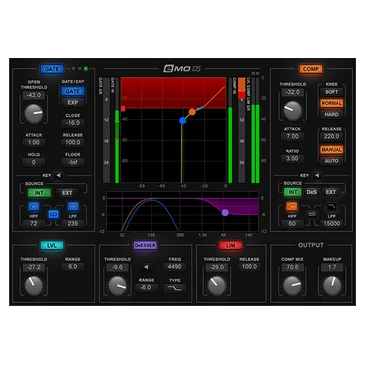Click the gate LPF filter shape icon

(73, 207)
